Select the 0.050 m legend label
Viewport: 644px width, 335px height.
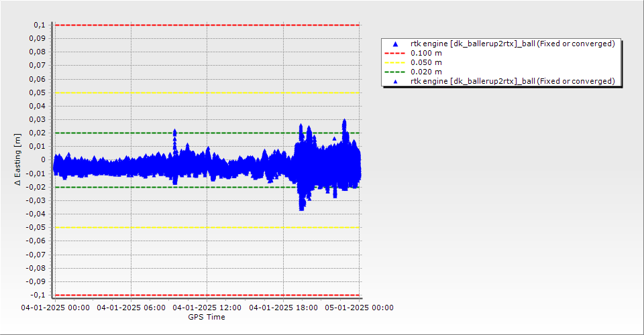[x=426, y=62]
